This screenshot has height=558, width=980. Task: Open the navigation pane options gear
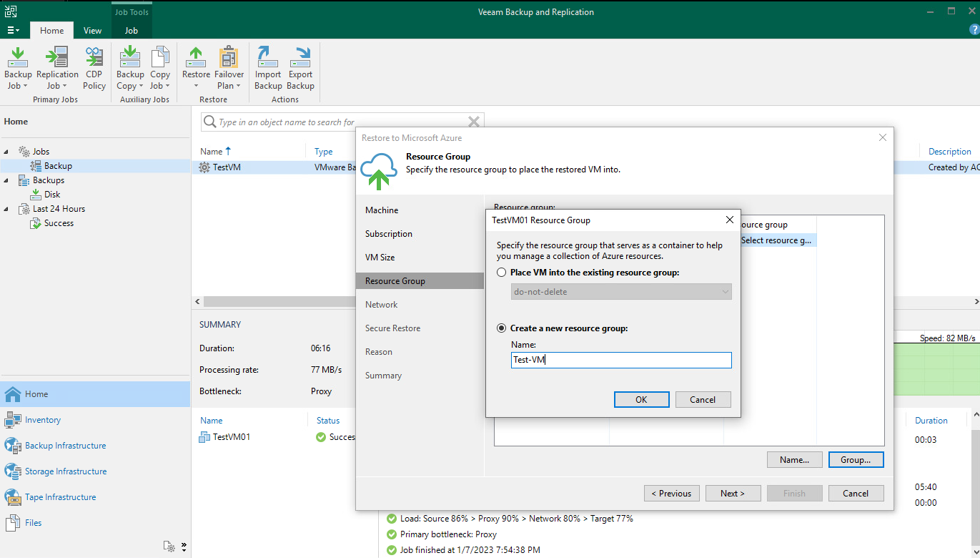click(169, 547)
